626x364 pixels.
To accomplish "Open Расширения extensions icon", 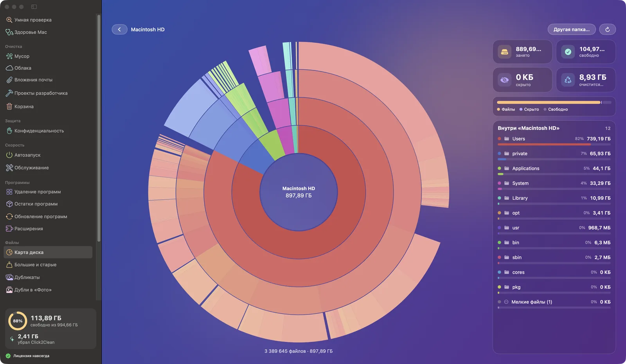I will click(x=9, y=228).
